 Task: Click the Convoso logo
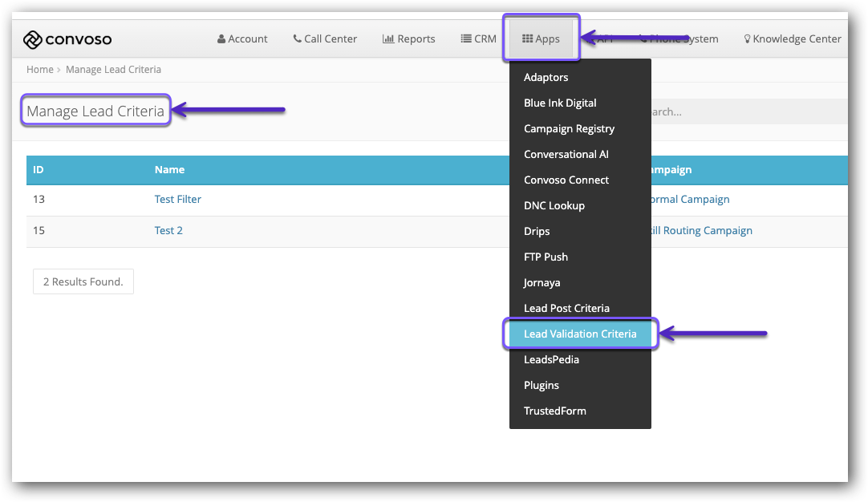[67, 39]
